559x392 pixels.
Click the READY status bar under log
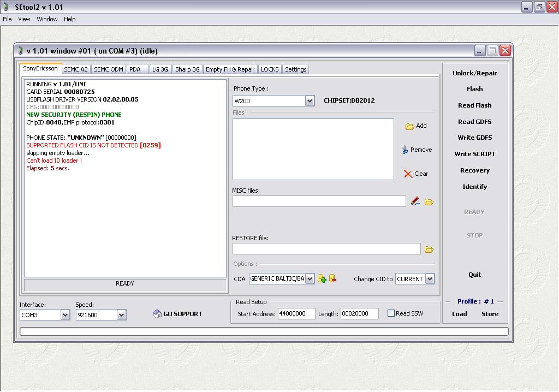(x=125, y=283)
